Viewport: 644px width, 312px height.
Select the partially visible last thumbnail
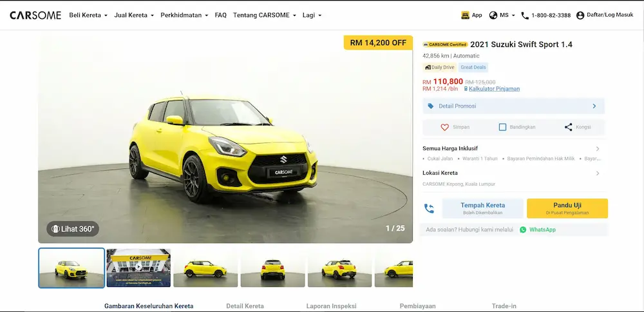393,268
